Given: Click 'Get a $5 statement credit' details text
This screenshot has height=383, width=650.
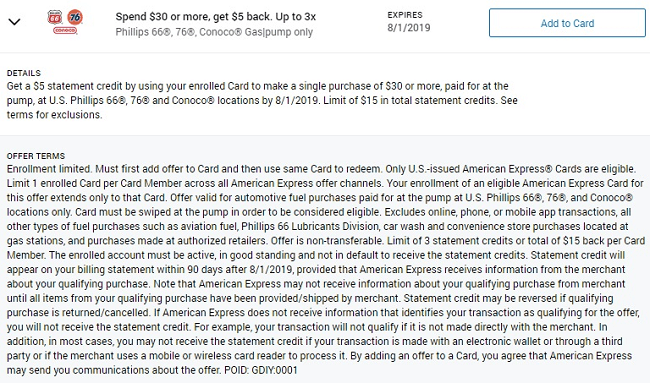Looking at the screenshot, I should (x=64, y=86).
